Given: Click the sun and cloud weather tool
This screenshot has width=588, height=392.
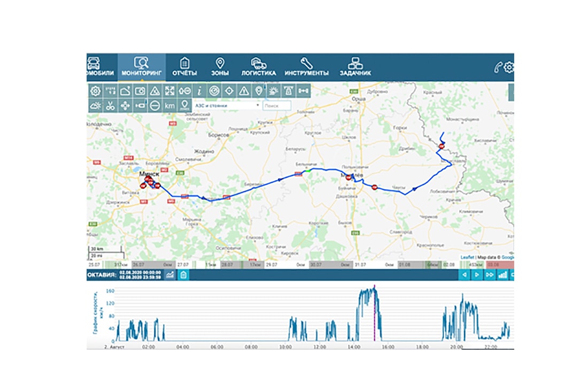Looking at the screenshot, I should pos(274,91).
